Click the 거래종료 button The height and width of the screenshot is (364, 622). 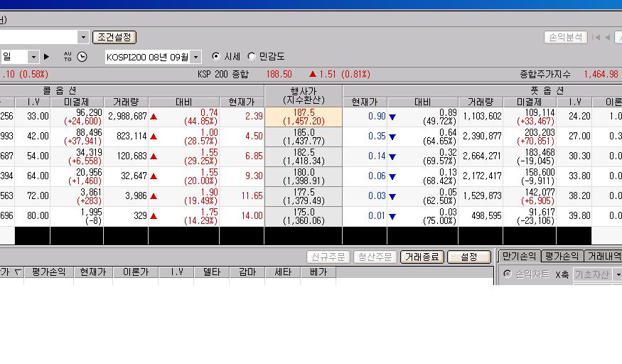tap(422, 257)
